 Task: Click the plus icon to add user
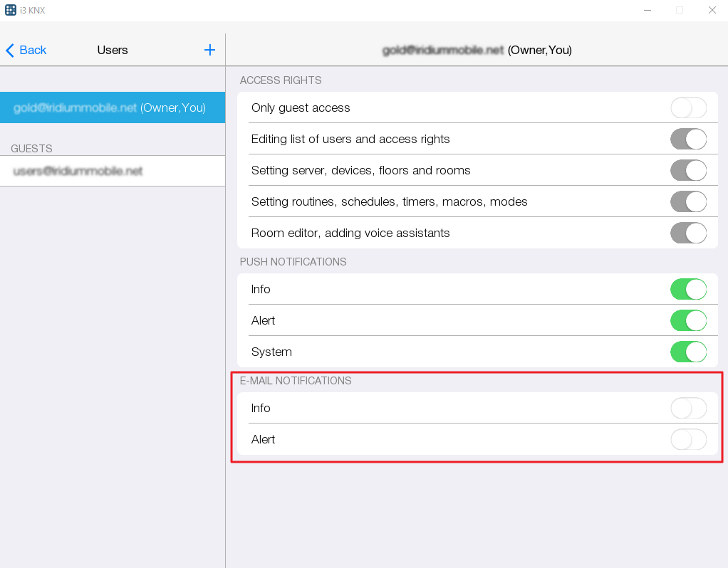point(209,50)
